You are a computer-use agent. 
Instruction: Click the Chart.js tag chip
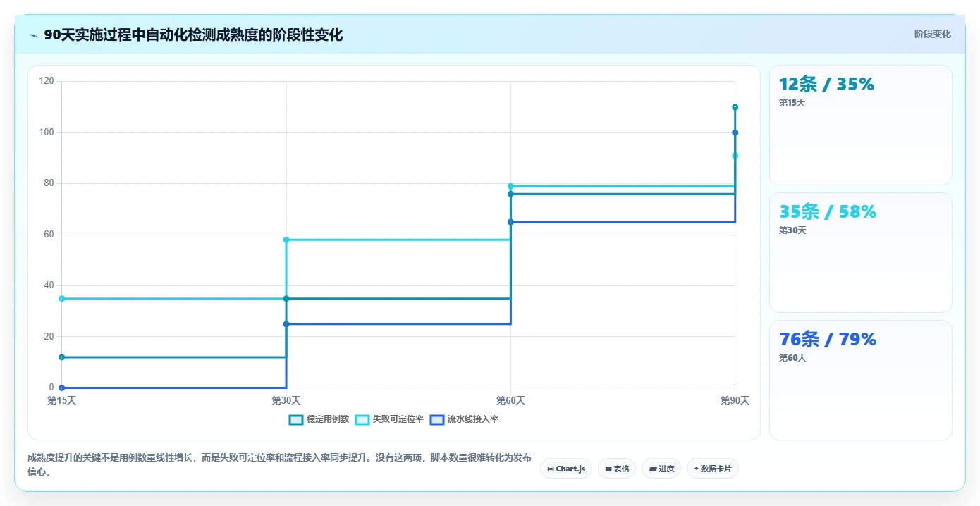pos(566,469)
